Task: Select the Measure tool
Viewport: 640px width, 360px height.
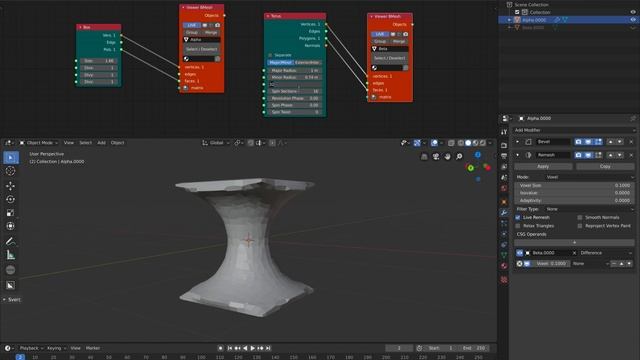Action: [11, 255]
